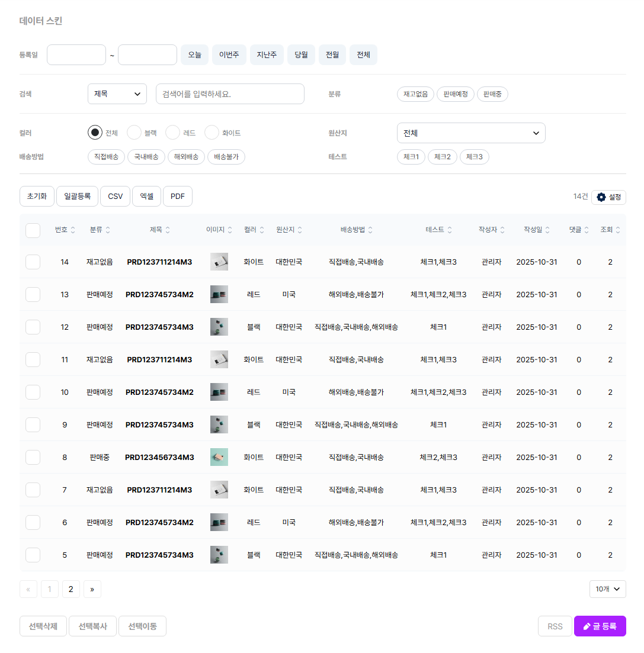Click the pencil icon on 글 등록
The image size is (644, 653).
click(x=587, y=626)
